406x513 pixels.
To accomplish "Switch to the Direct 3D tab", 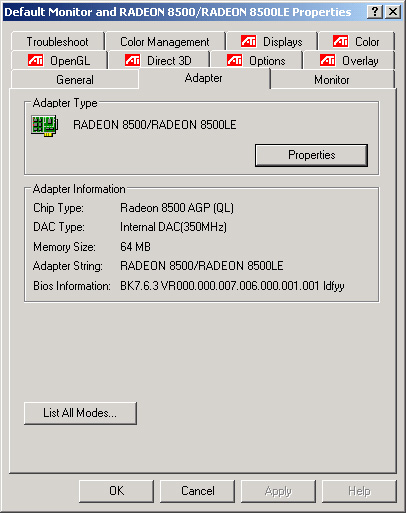I will [159, 61].
